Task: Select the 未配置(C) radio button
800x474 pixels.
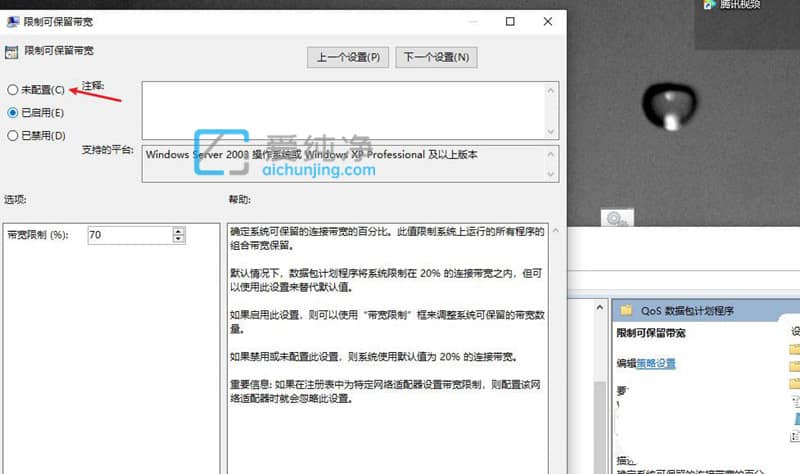Action: [x=36, y=90]
